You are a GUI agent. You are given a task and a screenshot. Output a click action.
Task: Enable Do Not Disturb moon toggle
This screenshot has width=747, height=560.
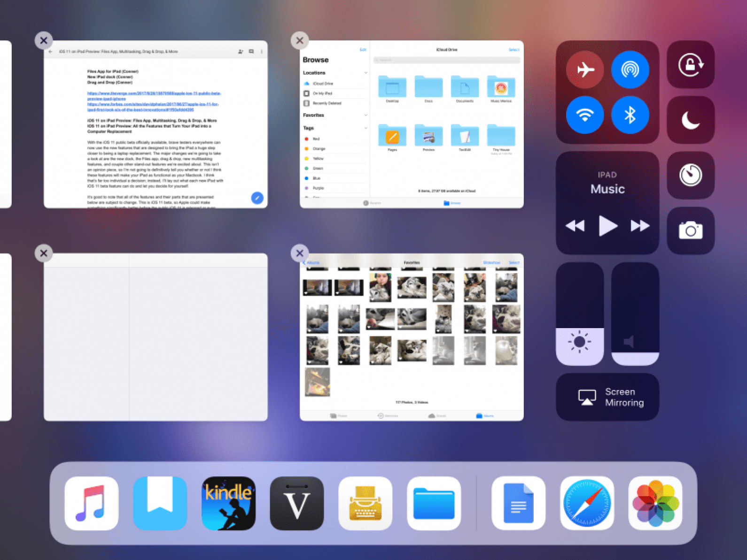pos(691,120)
